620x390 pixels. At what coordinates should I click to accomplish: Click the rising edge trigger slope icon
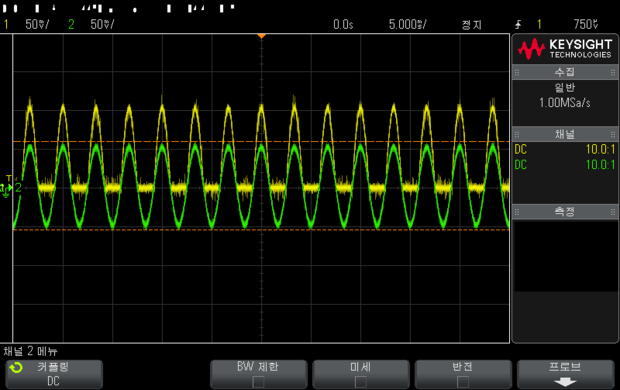coord(518,25)
